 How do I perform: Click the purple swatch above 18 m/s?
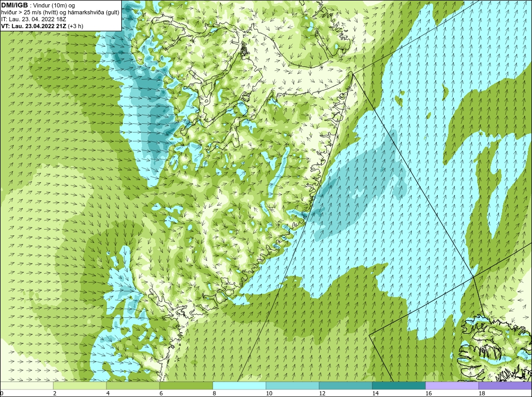click(x=505, y=385)
